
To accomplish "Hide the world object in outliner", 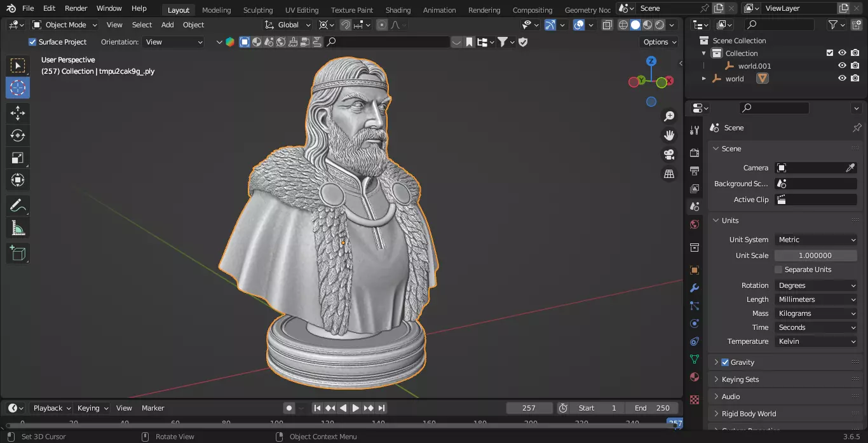I will [x=842, y=78].
